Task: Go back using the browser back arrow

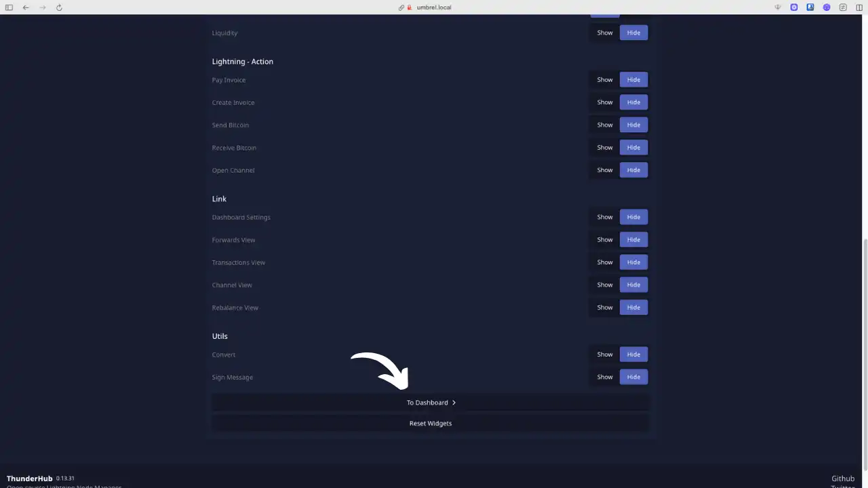Action: [26, 7]
